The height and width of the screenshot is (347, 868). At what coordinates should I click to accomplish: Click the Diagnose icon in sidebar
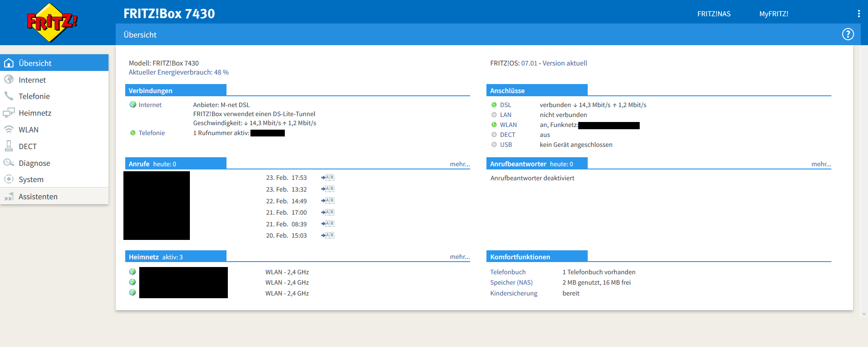pyautogui.click(x=9, y=163)
